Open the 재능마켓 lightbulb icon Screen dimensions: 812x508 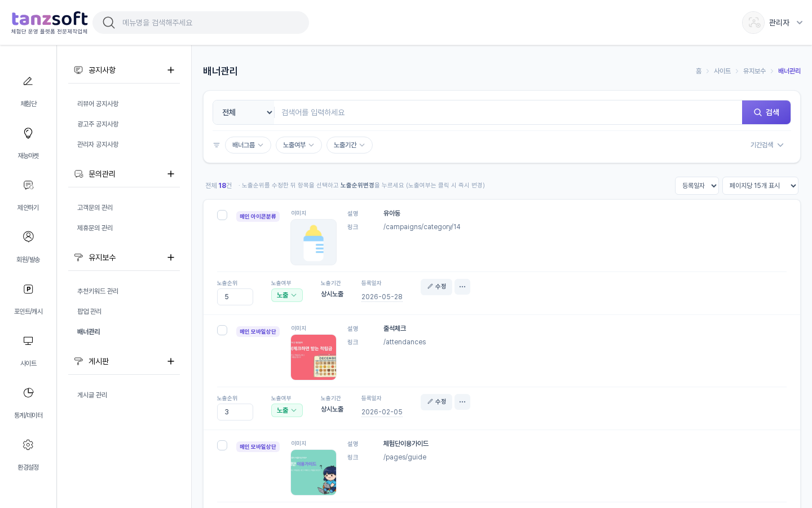28,133
